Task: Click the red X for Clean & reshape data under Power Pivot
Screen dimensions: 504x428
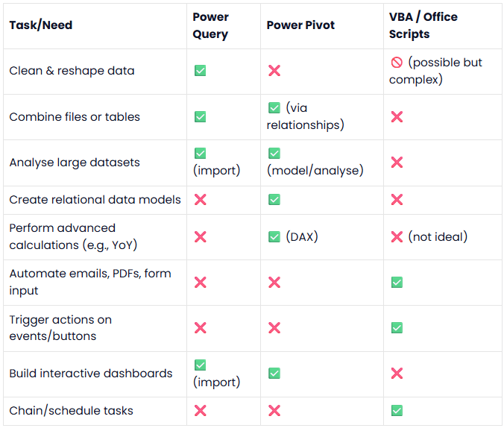Action: [274, 70]
